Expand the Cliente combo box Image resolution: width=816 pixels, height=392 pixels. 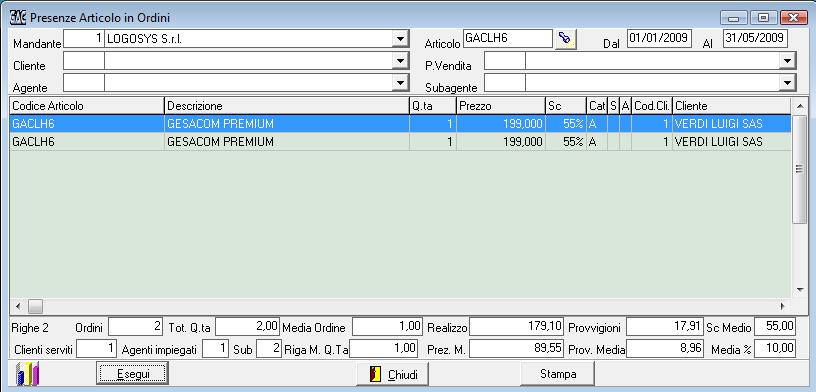click(400, 61)
